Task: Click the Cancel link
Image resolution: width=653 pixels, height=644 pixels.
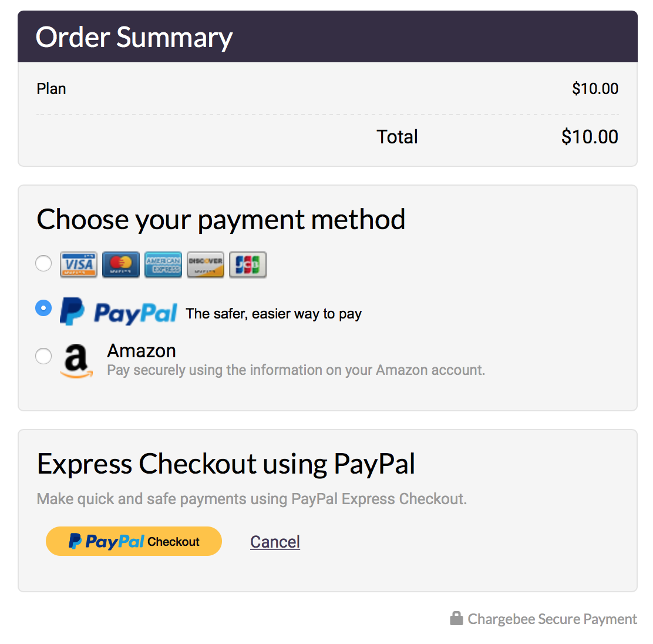Action: (x=275, y=542)
